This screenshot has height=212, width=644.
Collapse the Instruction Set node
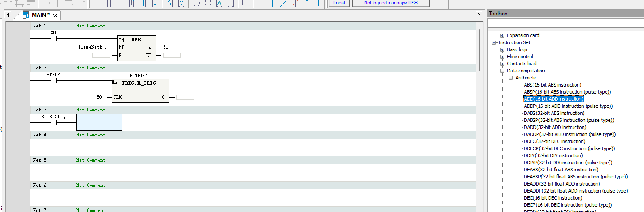click(x=494, y=42)
